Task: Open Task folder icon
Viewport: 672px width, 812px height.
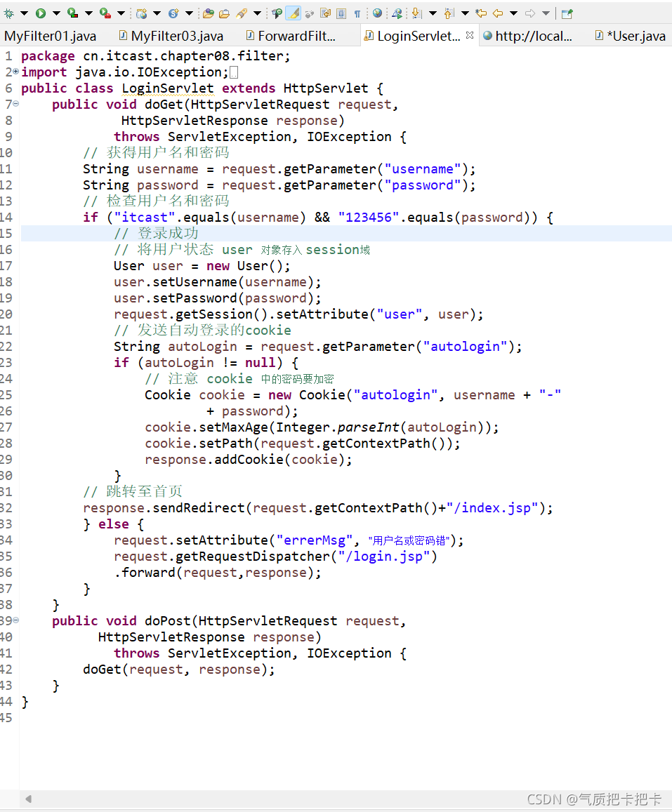Action: click(224, 13)
